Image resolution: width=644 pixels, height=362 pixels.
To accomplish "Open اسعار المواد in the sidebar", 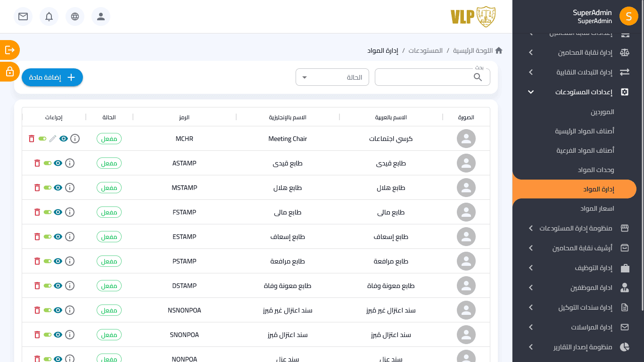I will tap(597, 208).
